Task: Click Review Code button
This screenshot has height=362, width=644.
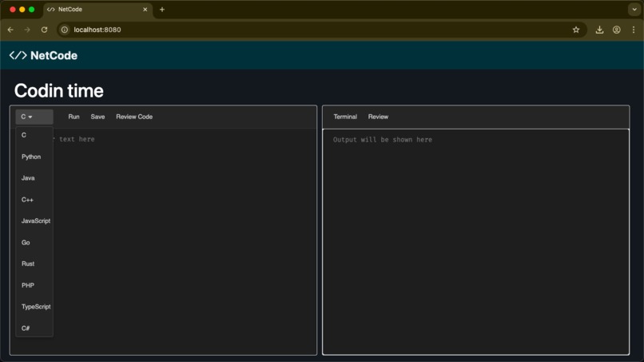Action: [x=134, y=117]
